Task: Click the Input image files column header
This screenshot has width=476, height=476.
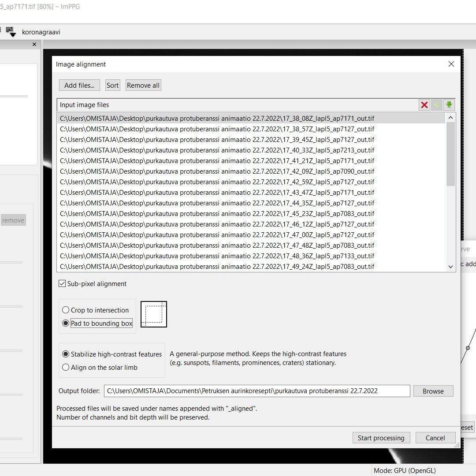Action: pos(237,105)
